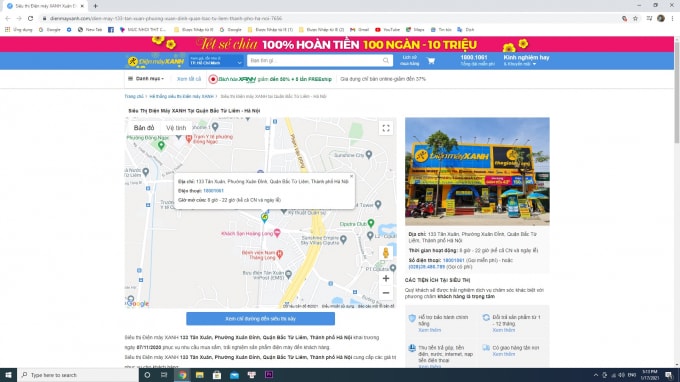This screenshot has height=382, width=680.
Task: Close the Siêu thị Điện máy XANH tab
Action: pyautogui.click(x=82, y=6)
